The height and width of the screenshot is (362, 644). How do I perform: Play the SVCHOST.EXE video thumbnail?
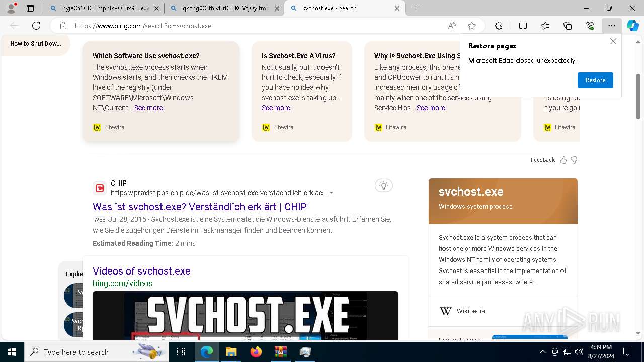point(246,316)
